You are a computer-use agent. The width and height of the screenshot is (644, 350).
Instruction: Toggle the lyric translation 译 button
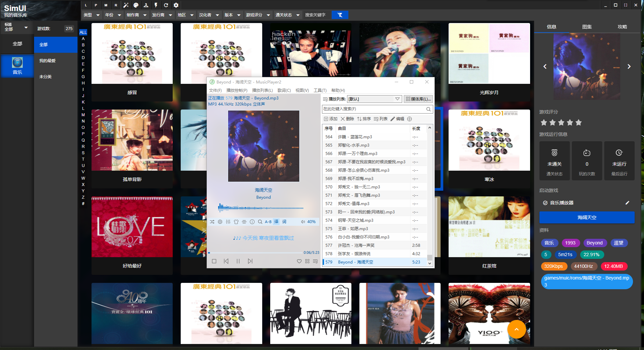(x=276, y=222)
